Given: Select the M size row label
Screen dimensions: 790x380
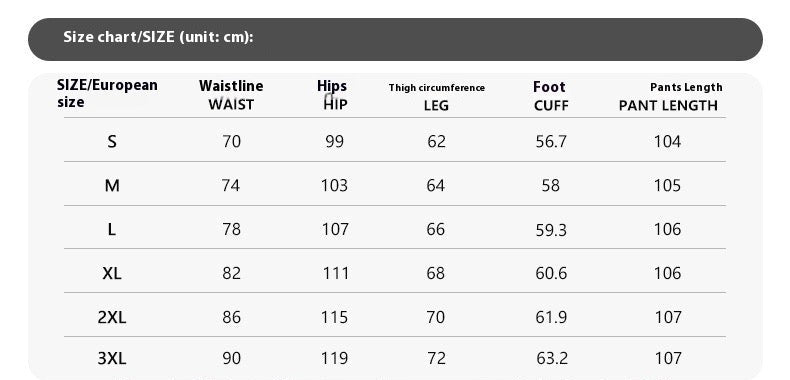Looking at the screenshot, I should [x=112, y=186].
